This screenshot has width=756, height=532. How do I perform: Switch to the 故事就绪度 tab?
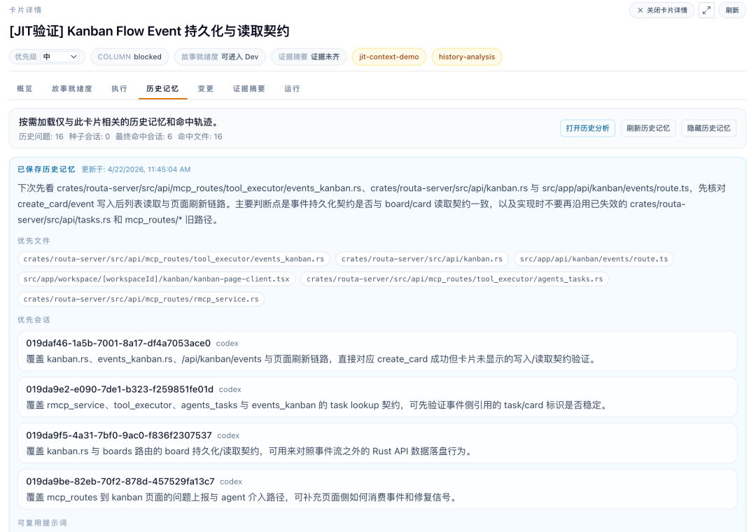(x=72, y=89)
